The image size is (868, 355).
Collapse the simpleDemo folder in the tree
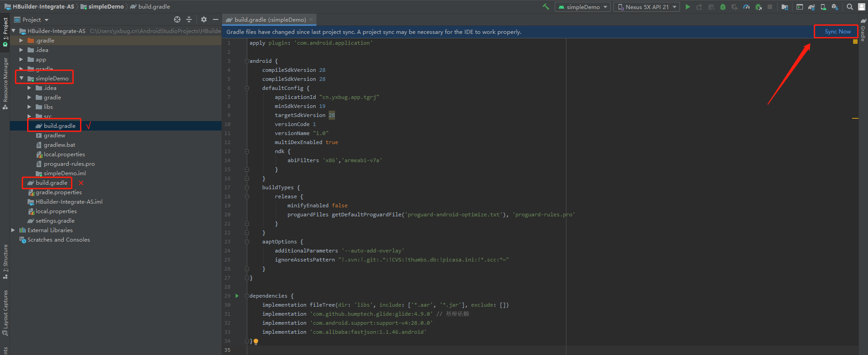pos(21,78)
